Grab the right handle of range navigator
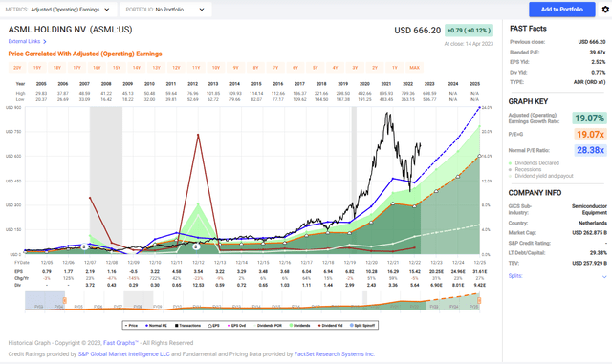 [479, 300]
